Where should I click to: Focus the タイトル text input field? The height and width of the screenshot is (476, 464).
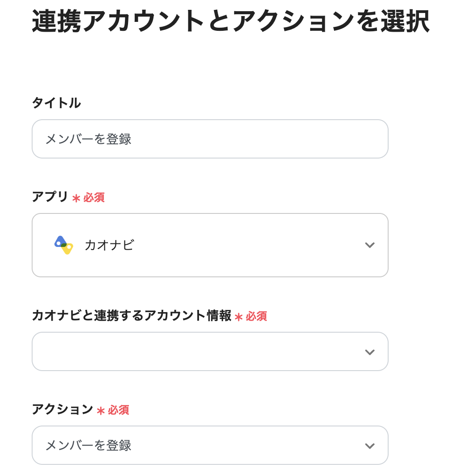pyautogui.click(x=210, y=139)
